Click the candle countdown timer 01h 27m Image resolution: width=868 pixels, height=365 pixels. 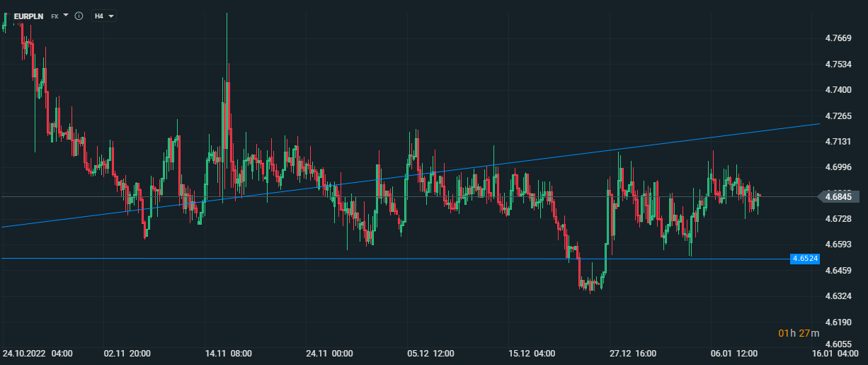799,333
